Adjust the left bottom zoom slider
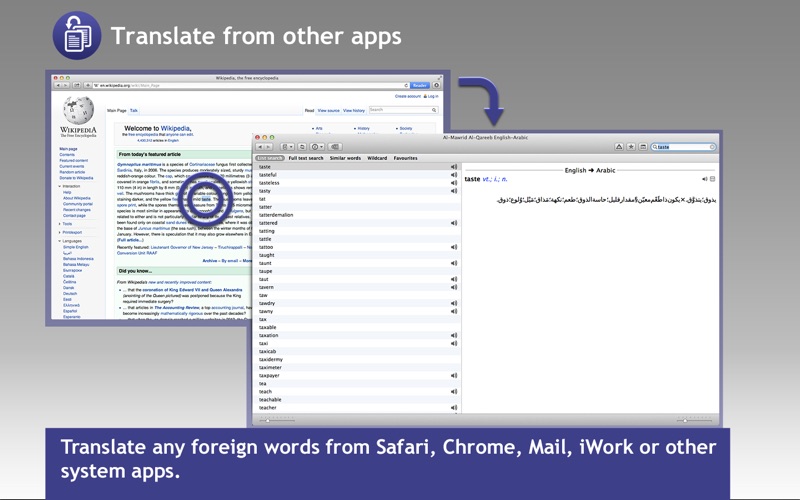800x500 pixels. pyautogui.click(x=277, y=420)
